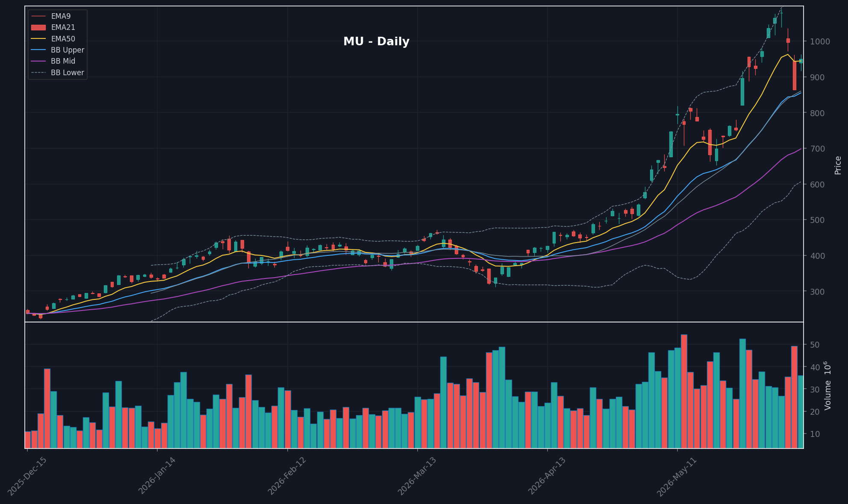Click the BB Lower legend label
The image size is (848, 504).
68,73
